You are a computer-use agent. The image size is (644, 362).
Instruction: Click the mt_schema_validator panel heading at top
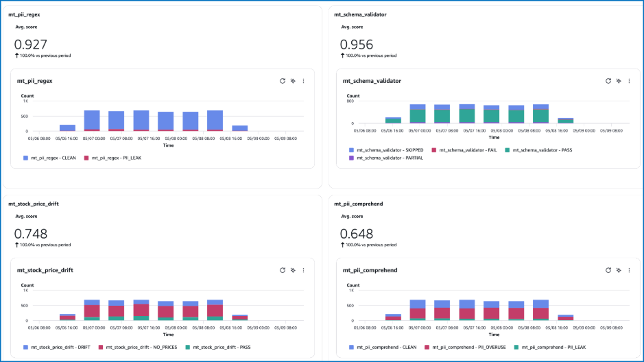(x=360, y=14)
